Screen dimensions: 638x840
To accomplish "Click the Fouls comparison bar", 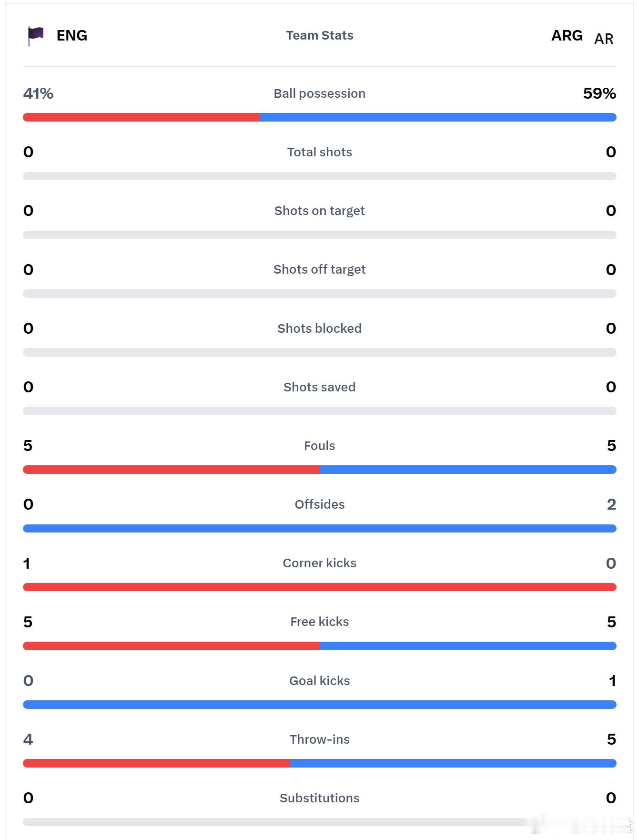I will pos(320,470).
